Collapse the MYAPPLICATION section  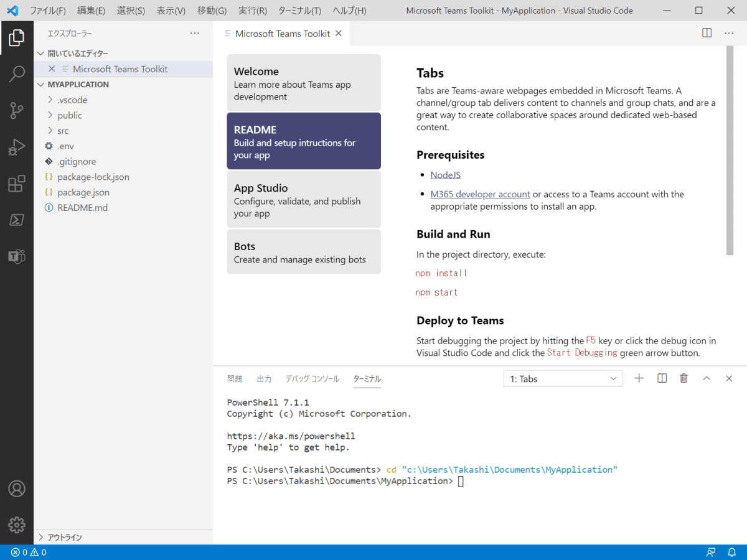click(123, 85)
